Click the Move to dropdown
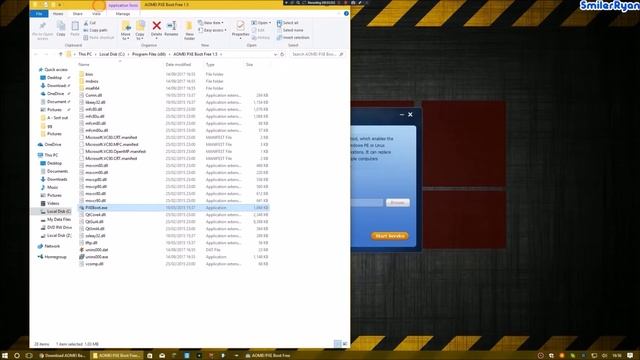640x360 pixels. click(126, 30)
